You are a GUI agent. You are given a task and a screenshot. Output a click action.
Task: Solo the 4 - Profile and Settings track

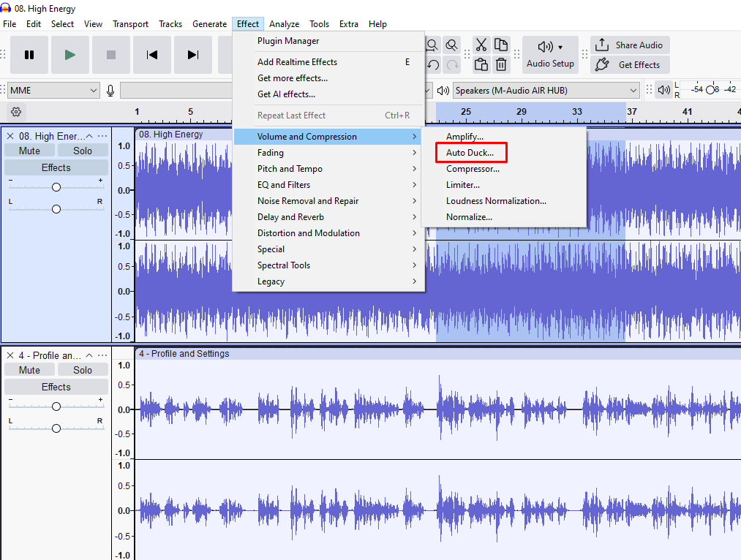83,369
